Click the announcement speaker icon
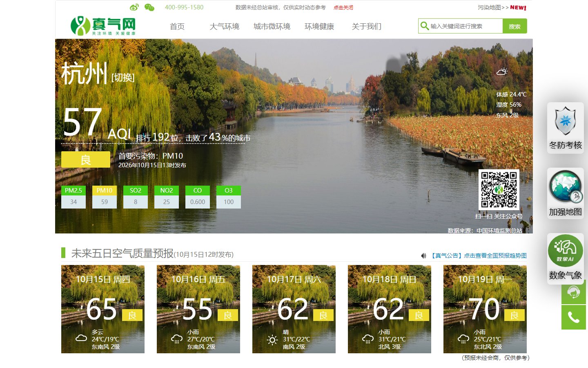The height and width of the screenshot is (368, 588). pos(423,256)
